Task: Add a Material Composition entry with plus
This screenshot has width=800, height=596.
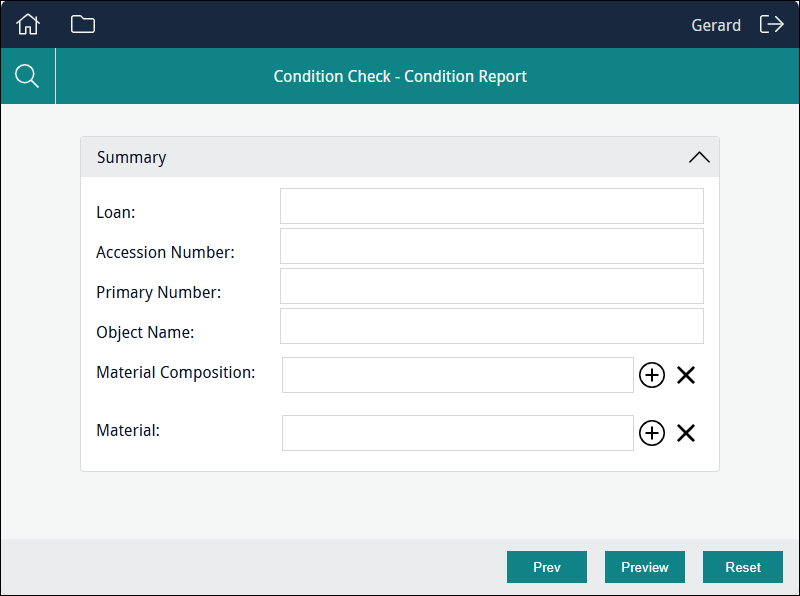Action: coord(651,375)
